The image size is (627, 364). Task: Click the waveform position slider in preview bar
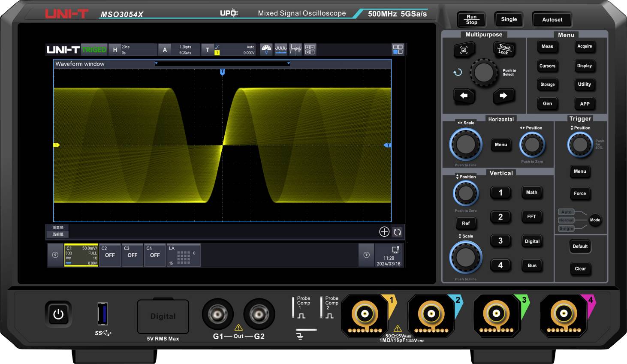point(222,63)
